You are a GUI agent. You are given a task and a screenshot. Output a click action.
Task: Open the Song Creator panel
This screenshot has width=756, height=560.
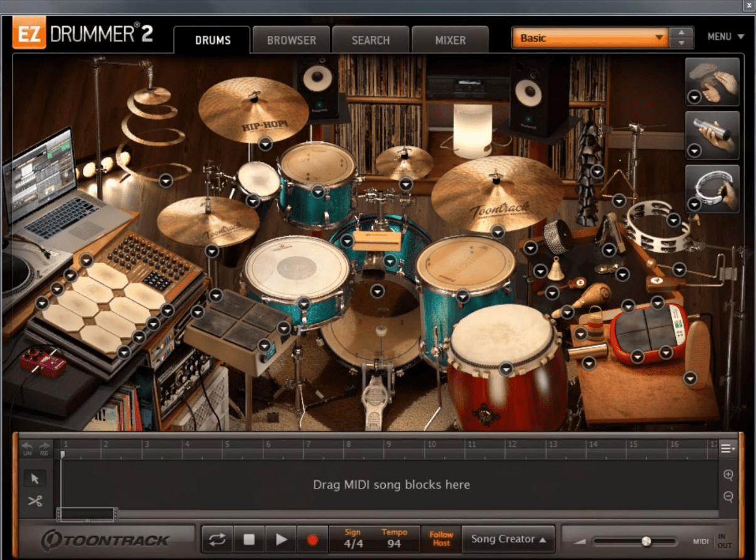point(508,539)
